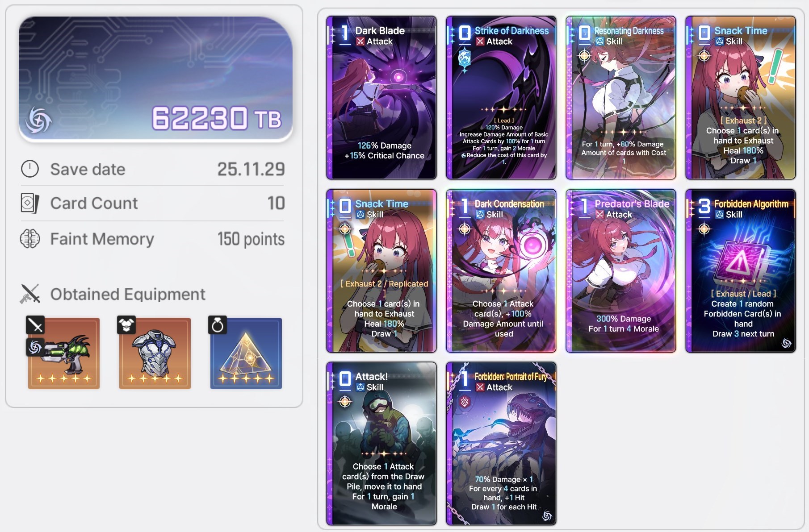The height and width of the screenshot is (532, 809).
Task: Click the 62230 TB save data banner
Action: 155,79
